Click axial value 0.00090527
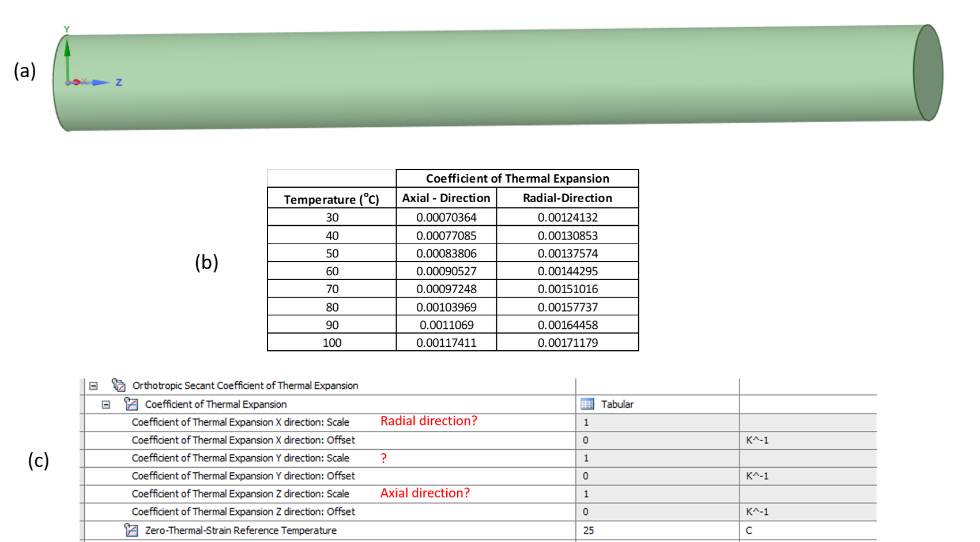980x542 pixels. [x=446, y=271]
